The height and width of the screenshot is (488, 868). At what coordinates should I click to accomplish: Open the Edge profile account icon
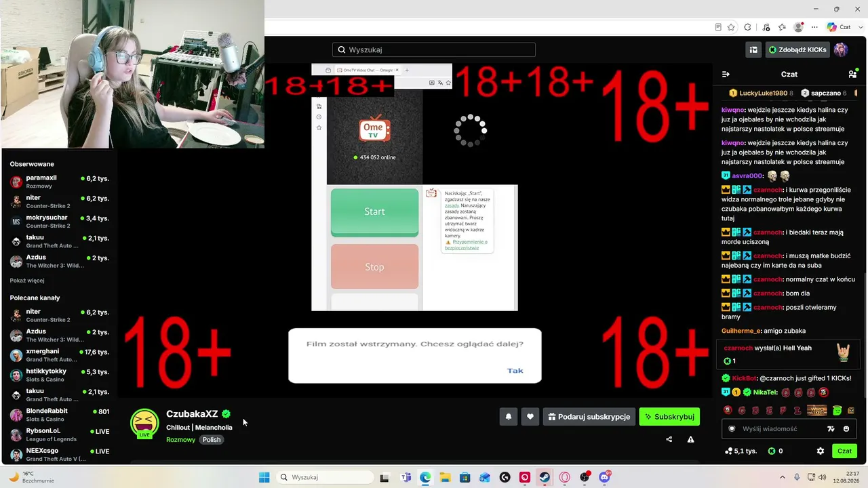tap(798, 27)
